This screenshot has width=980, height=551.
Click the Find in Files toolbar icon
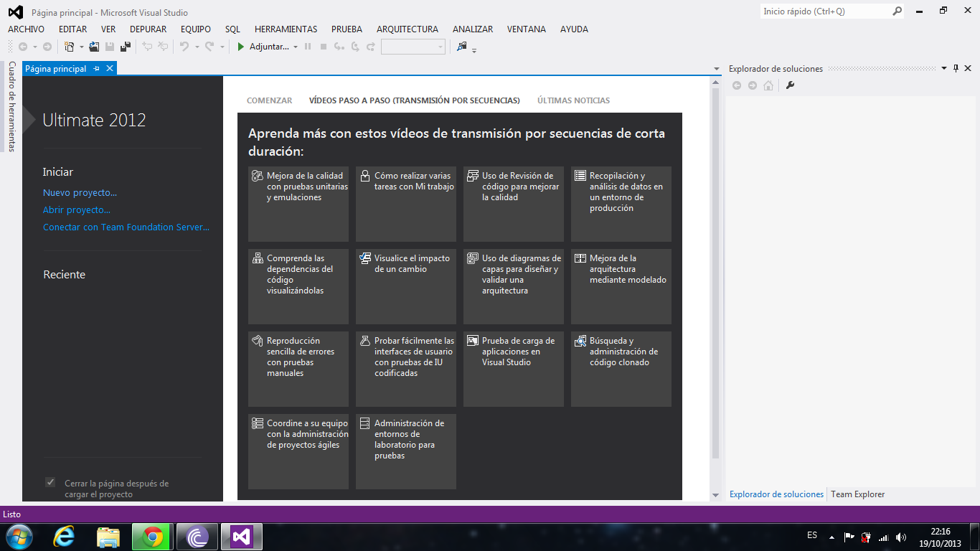point(461,47)
